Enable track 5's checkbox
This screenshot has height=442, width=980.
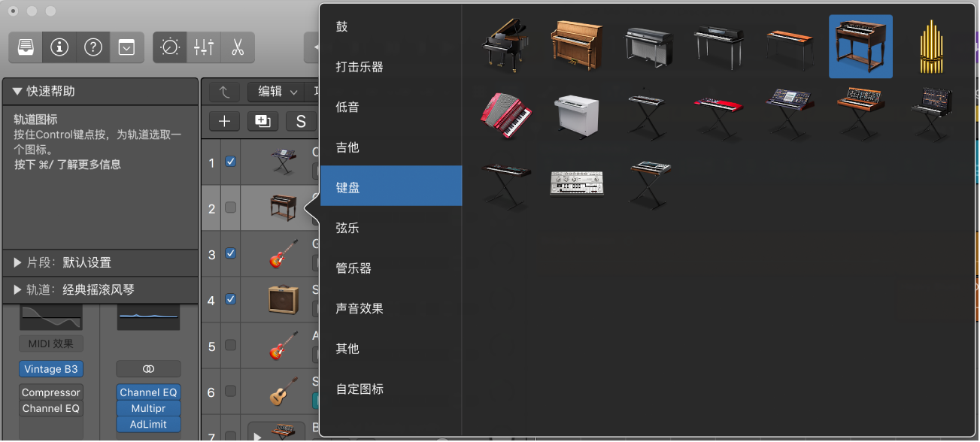coord(229,346)
